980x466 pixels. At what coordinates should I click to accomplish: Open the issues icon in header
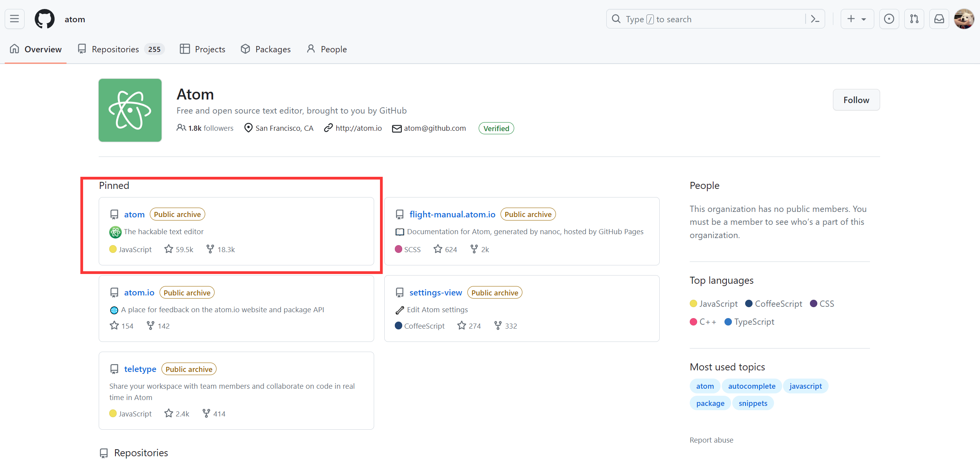pos(889,19)
